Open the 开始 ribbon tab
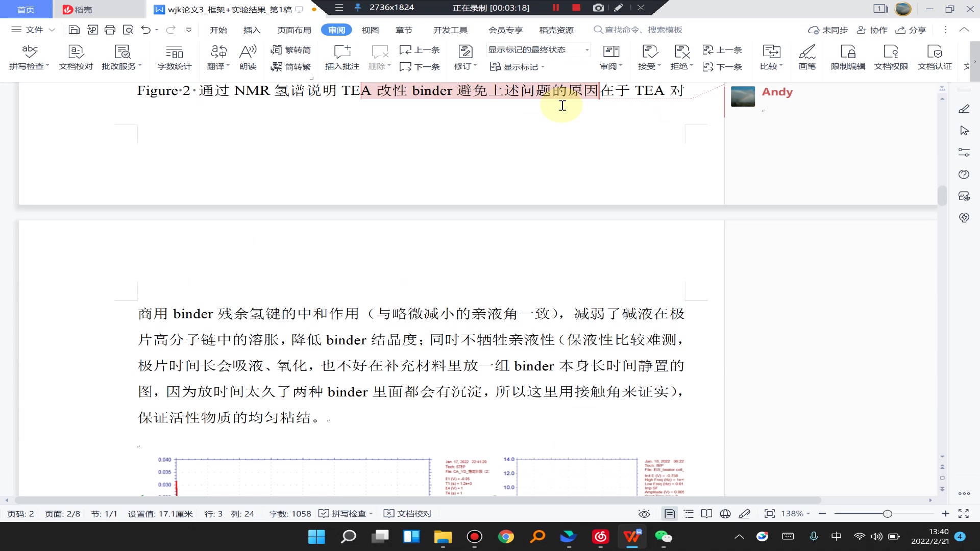Viewport: 980px width, 551px height. [x=218, y=30]
